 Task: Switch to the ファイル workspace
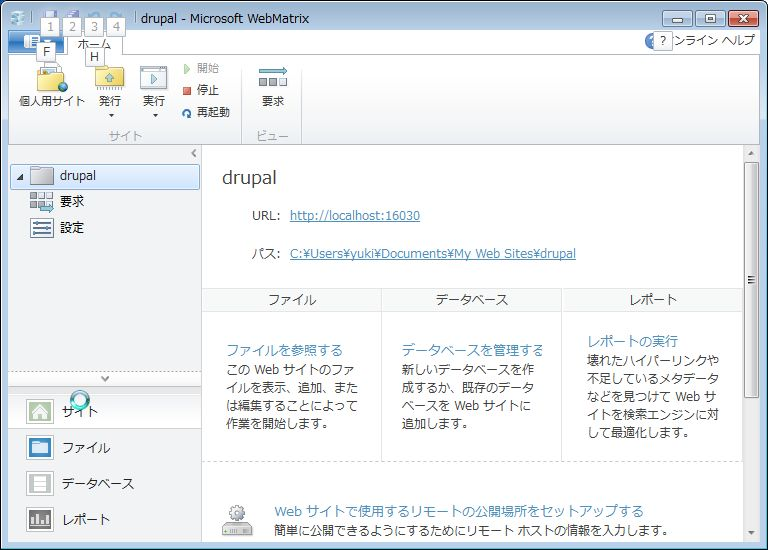click(x=86, y=447)
